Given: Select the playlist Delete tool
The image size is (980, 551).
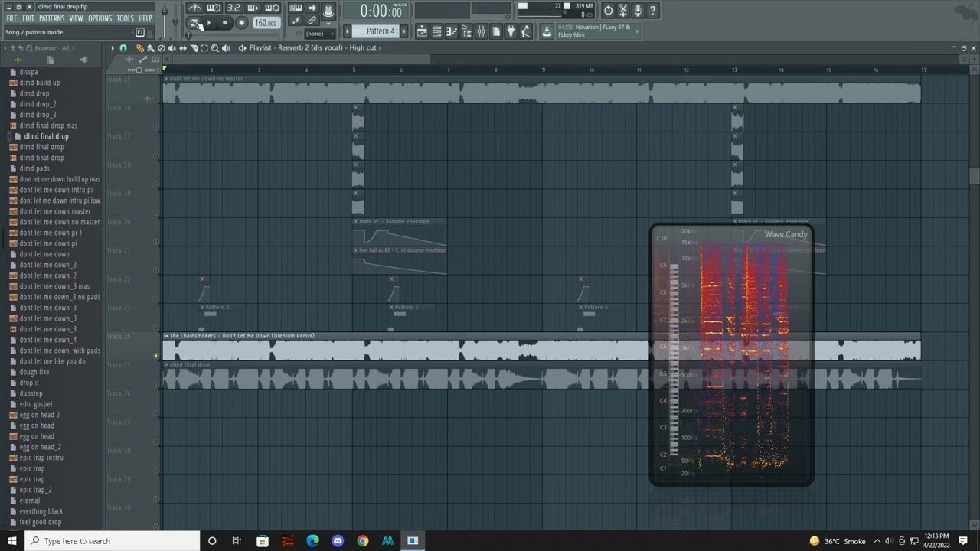Looking at the screenshot, I should pyautogui.click(x=161, y=48).
